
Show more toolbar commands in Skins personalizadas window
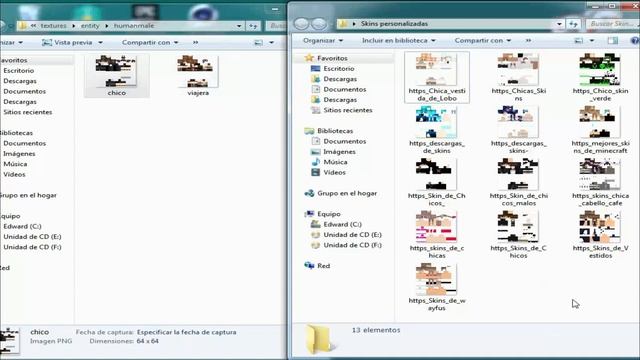tap(528, 40)
